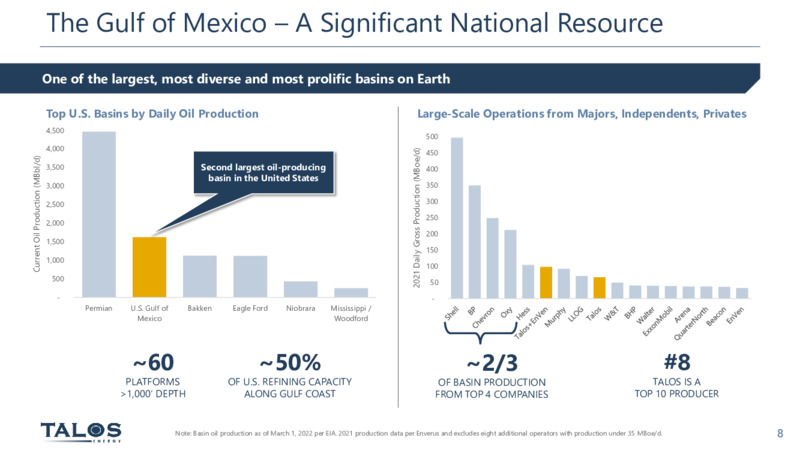
Task: Click the 'TALOS IS A TOP 10 PRODUCER' caption
Action: pyautogui.click(x=677, y=388)
